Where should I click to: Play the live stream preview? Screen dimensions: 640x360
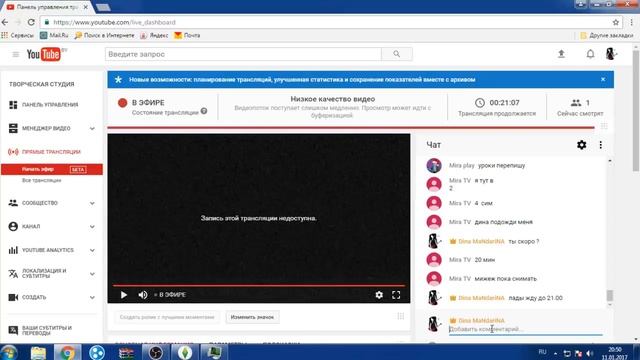pos(124,295)
